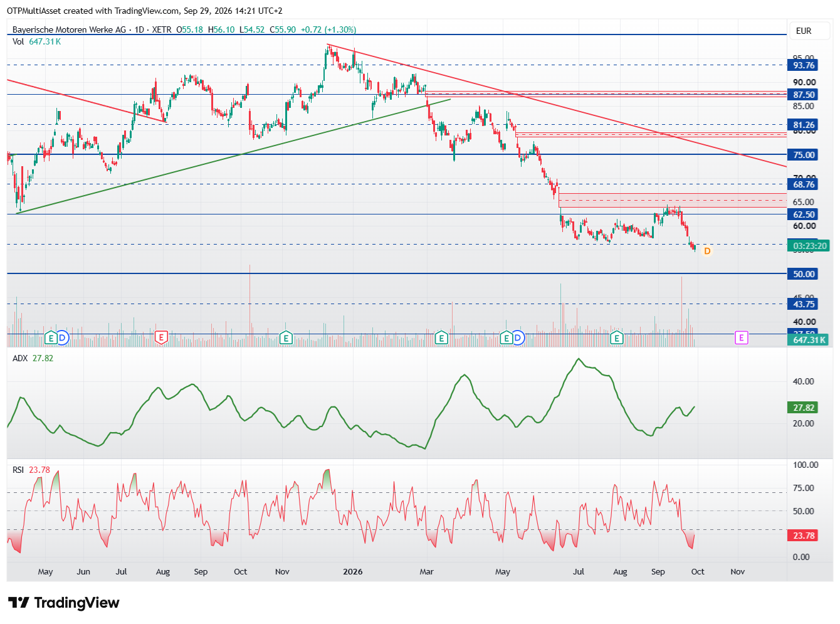The width and height of the screenshot is (840, 624).
Task: Click the 93.76 price level label
Action: (804, 65)
